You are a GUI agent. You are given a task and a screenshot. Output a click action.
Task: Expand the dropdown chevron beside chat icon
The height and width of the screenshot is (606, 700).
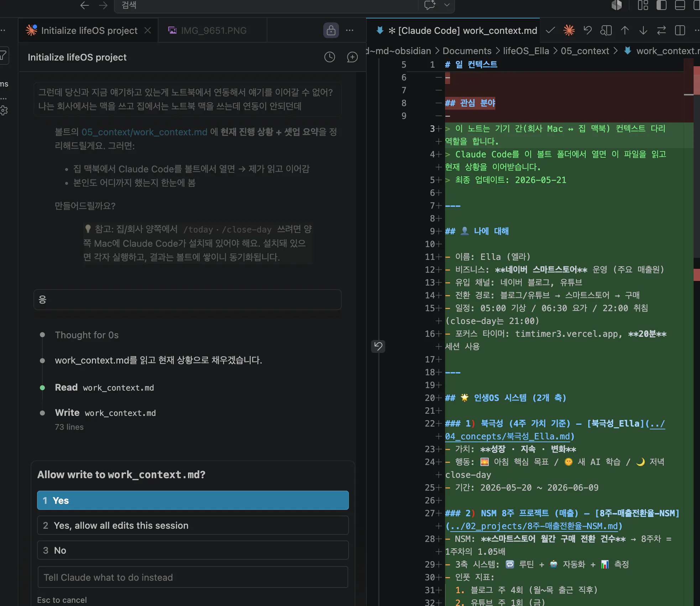[x=447, y=5]
